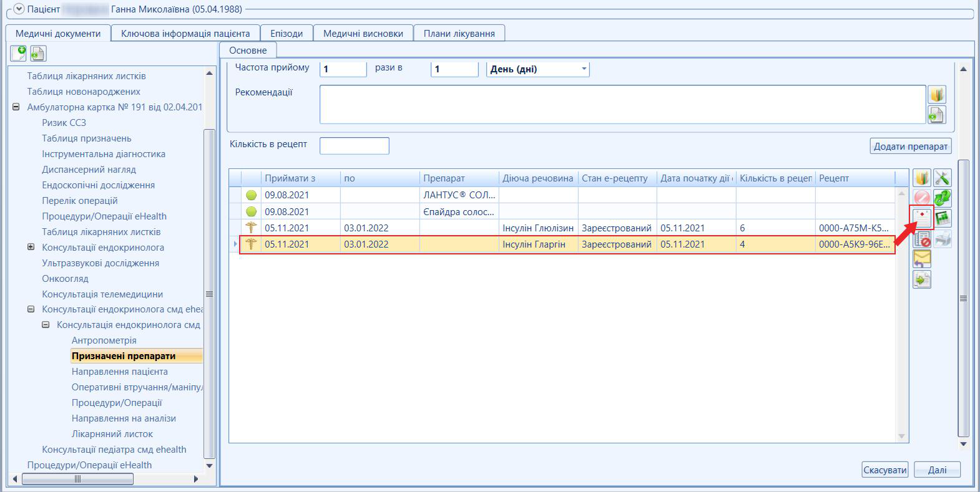Screen dimensions: 980x492
Task: Select Онкоогляд tree item
Action: click(65, 278)
